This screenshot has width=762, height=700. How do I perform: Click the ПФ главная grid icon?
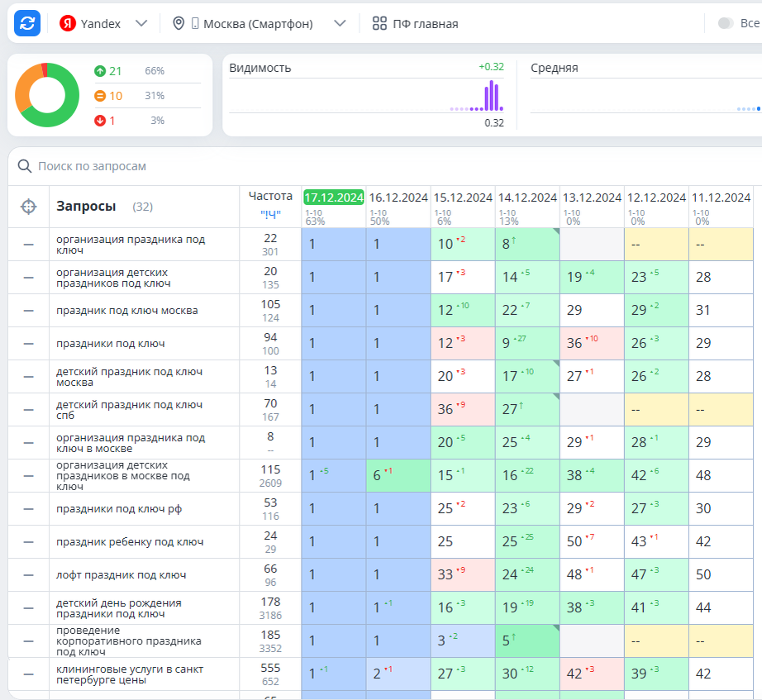[379, 23]
